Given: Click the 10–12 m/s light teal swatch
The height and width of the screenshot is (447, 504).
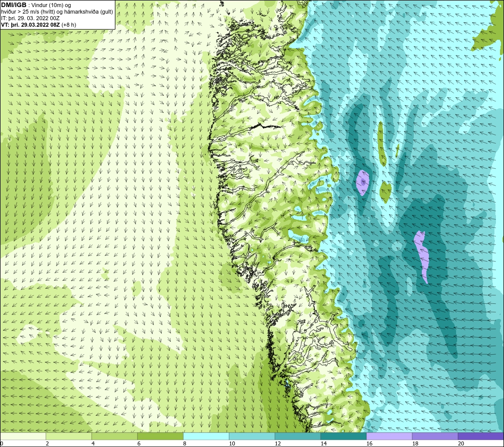Looking at the screenshot, I should point(252,436).
